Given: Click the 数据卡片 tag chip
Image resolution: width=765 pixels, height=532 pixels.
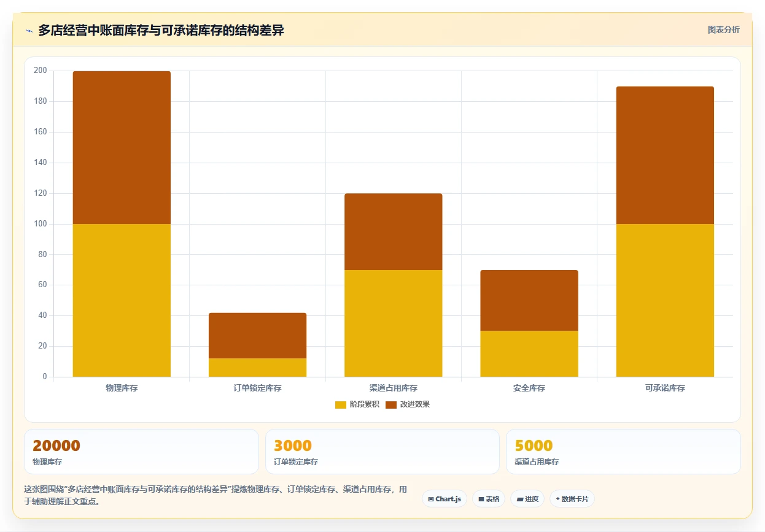Looking at the screenshot, I should tap(572, 499).
